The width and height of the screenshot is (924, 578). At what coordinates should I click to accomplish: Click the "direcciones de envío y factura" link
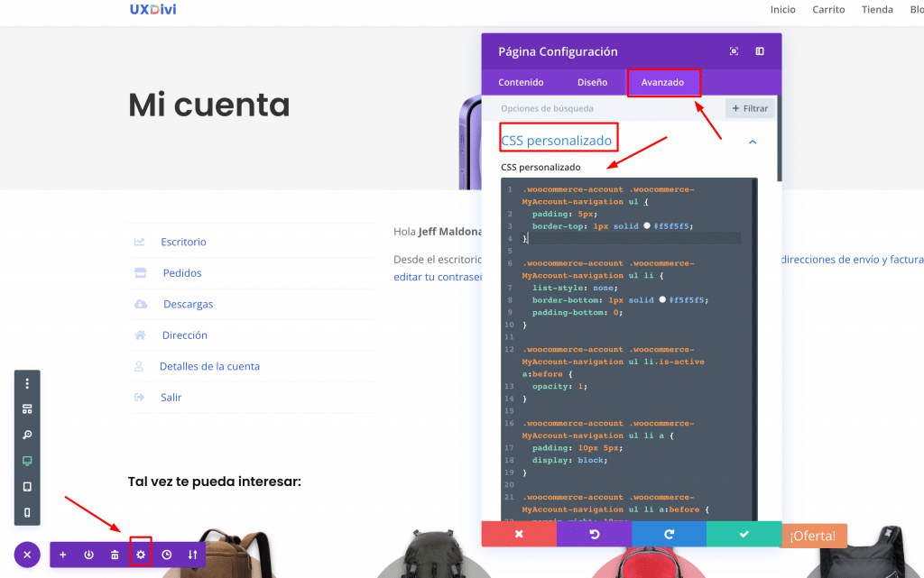tap(852, 260)
